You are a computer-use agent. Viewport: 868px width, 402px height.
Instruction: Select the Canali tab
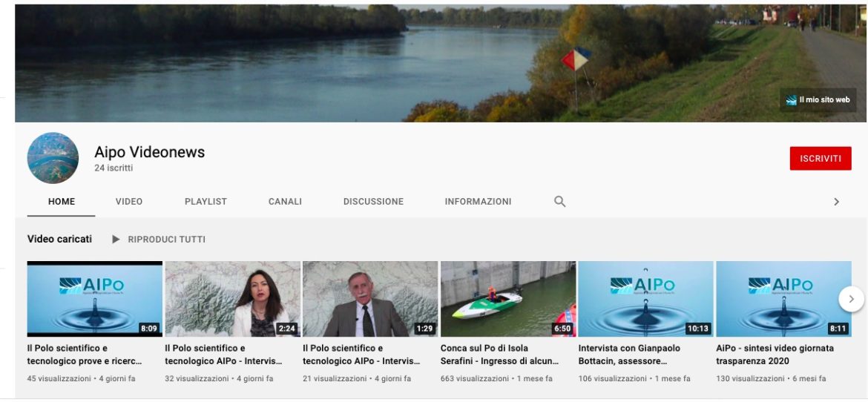[285, 201]
